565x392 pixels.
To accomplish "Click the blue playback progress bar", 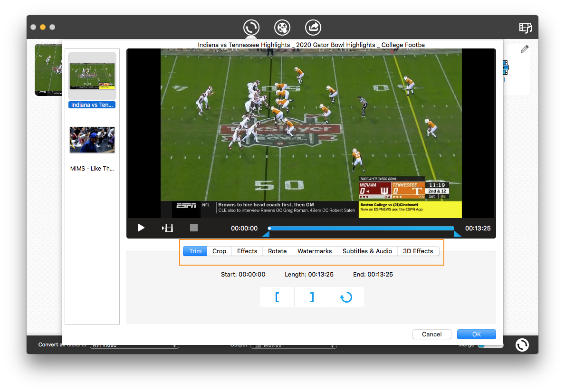I will pyautogui.click(x=361, y=229).
